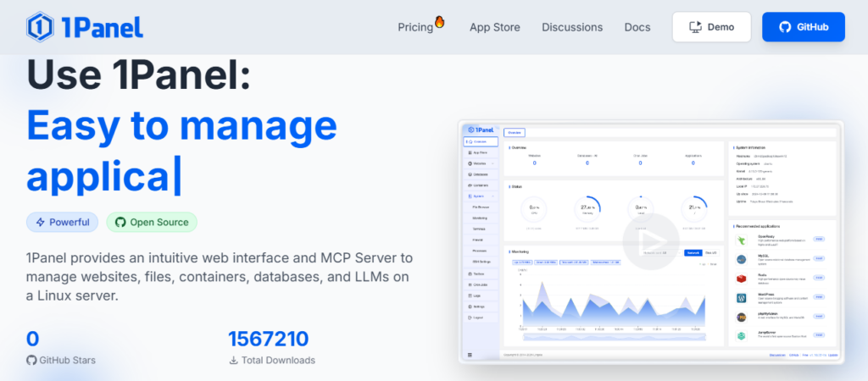Click the download icon next to Total Downloads
This screenshot has width=868, height=381.
[x=233, y=360]
